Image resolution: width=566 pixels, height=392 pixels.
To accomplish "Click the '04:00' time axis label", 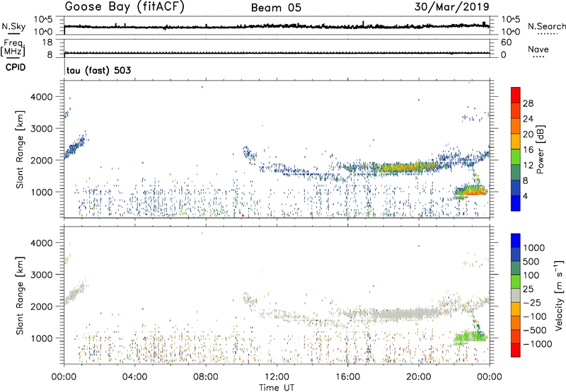I will 134,377.
